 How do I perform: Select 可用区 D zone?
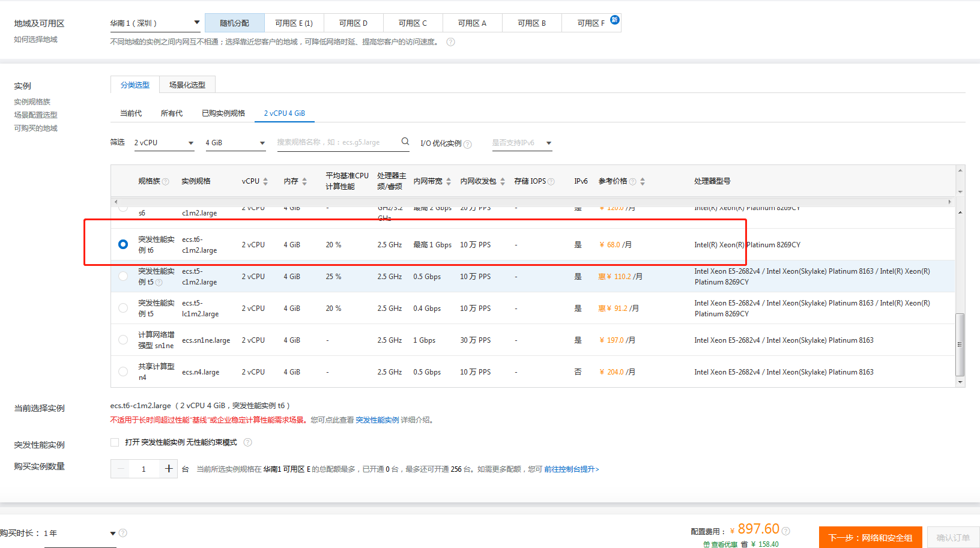tap(353, 23)
